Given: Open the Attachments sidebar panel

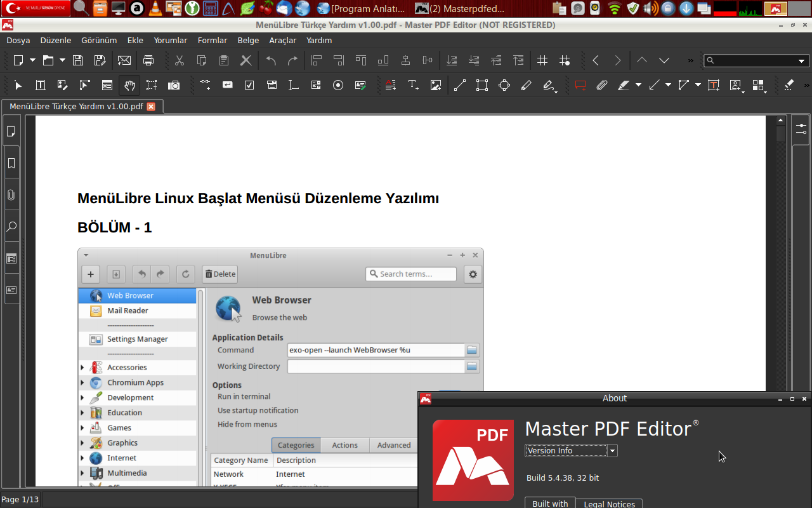Looking at the screenshot, I should tap(11, 195).
